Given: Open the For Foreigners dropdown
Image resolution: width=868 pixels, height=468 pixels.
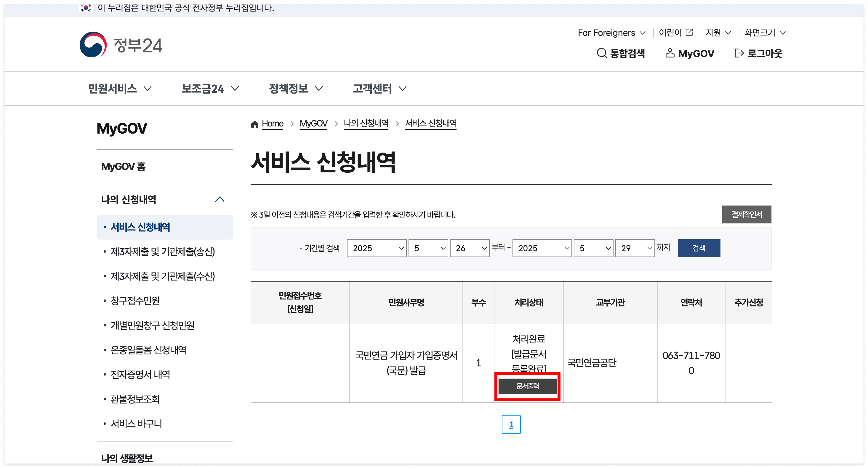Looking at the screenshot, I should (x=611, y=33).
